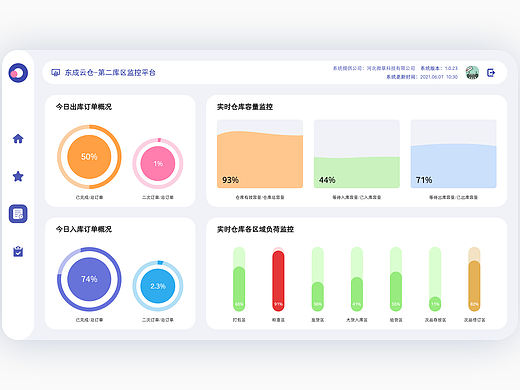Click the blue 2.3% inbound donut chart
520x390 pixels.
(158, 286)
